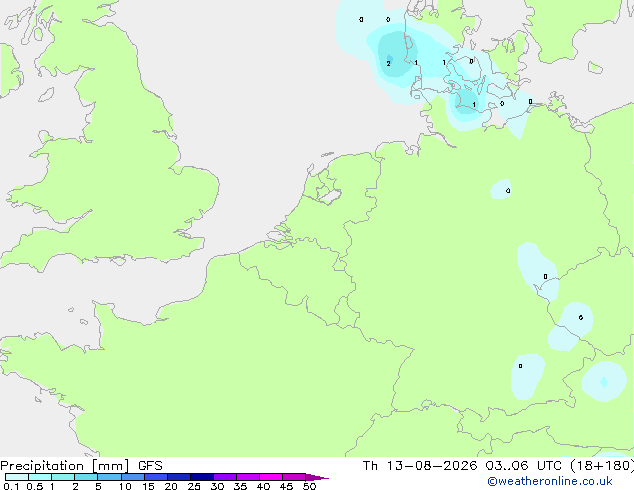
Task: Pick the 15–20 mm legend swatch
Action: coord(155,477)
